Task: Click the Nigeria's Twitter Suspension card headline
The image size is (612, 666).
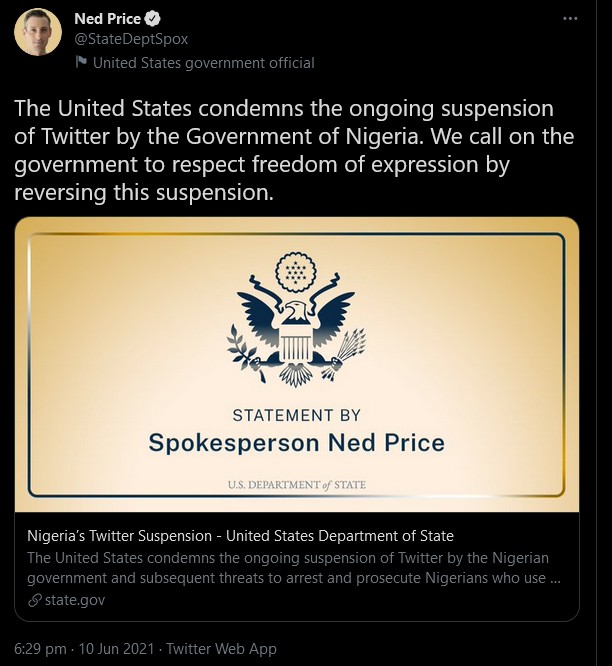Action: [240, 535]
